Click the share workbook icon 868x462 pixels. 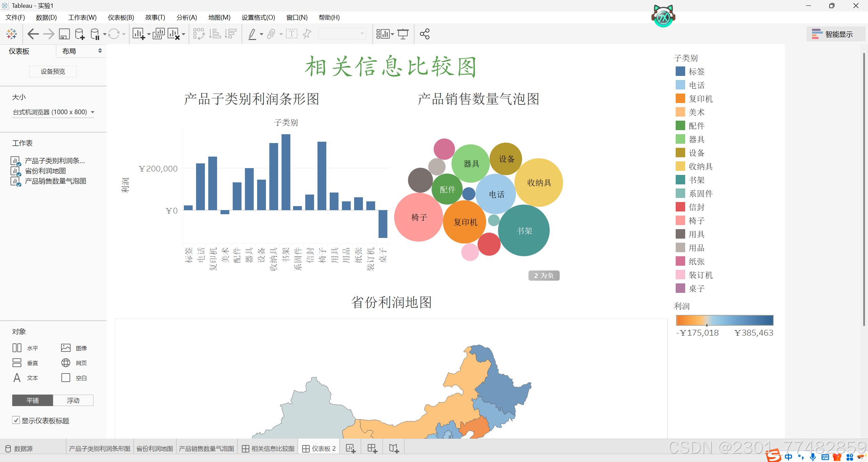tap(424, 34)
